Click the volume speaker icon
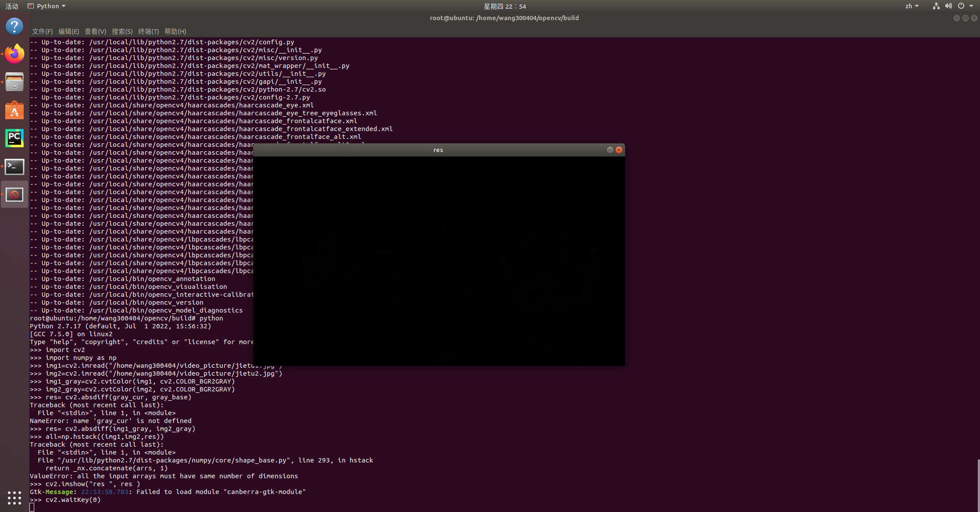The width and height of the screenshot is (980, 512). click(x=948, y=6)
